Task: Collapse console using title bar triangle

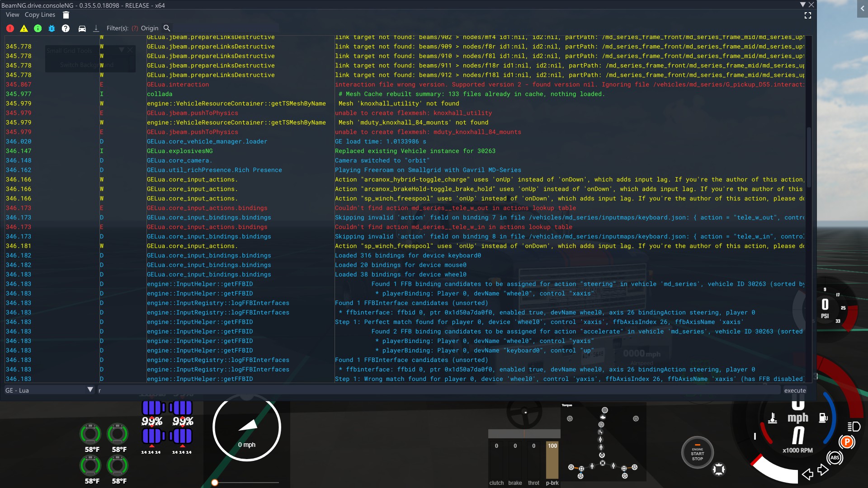Action: pos(802,5)
